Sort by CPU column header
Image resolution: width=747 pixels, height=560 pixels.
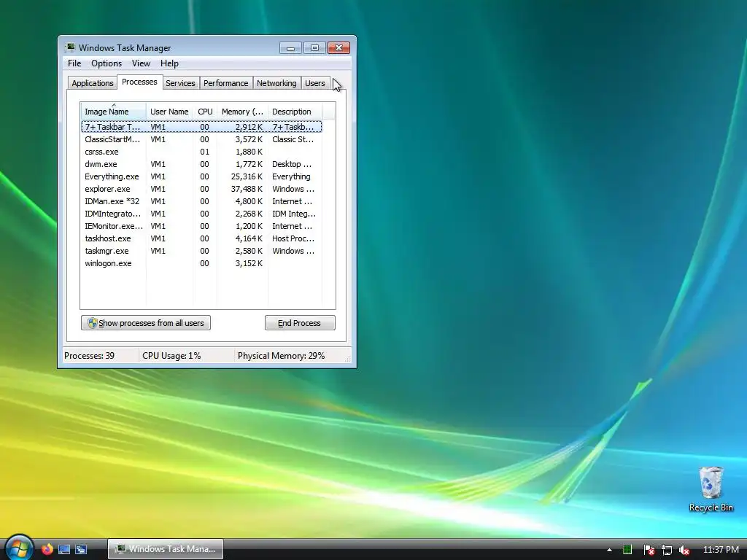click(205, 112)
